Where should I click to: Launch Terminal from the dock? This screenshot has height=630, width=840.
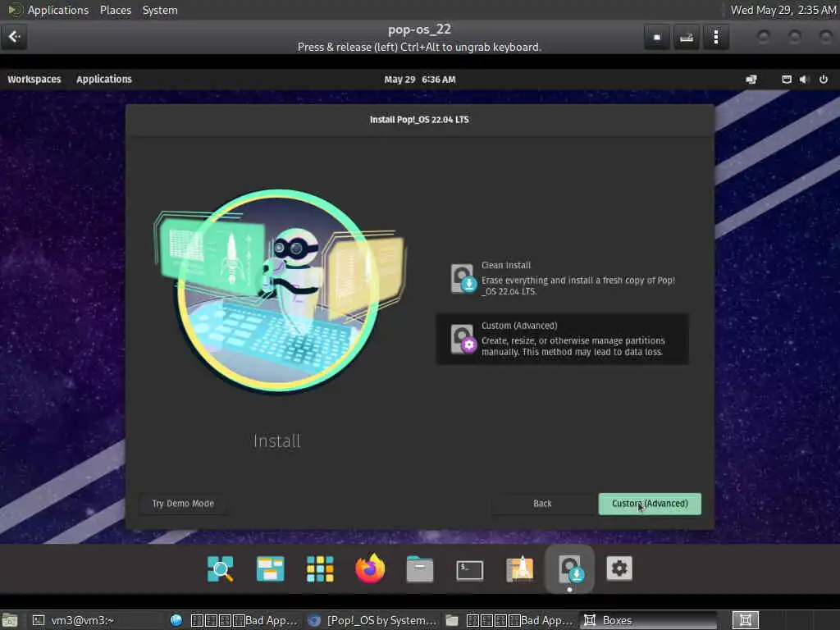469,569
